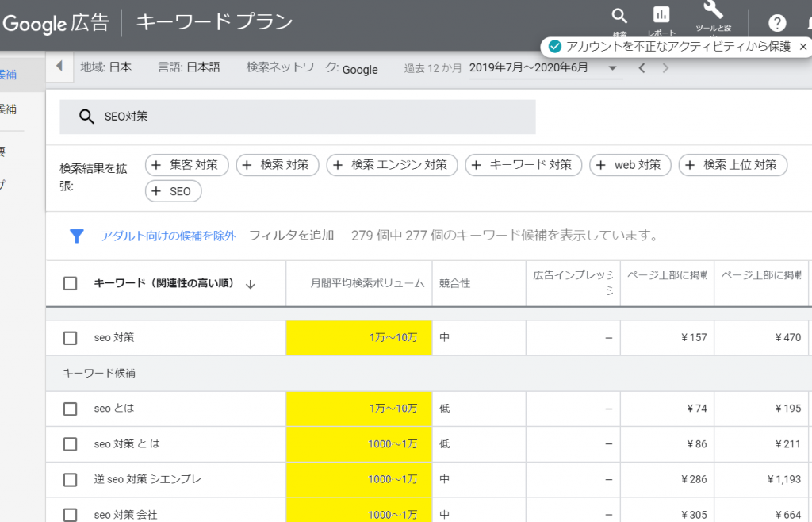Add 集客 対策 to broaden search
The width and height of the screenshot is (812, 522).
tap(186, 165)
